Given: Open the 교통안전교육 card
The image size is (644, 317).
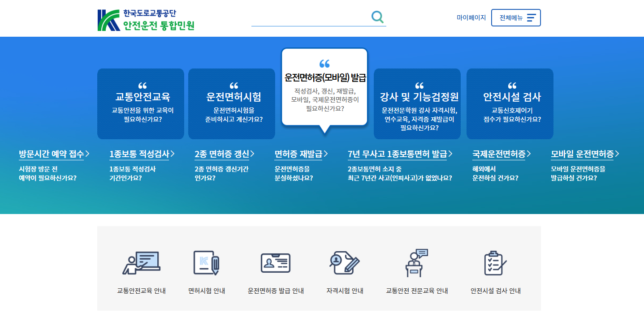Looking at the screenshot, I should [x=140, y=103].
